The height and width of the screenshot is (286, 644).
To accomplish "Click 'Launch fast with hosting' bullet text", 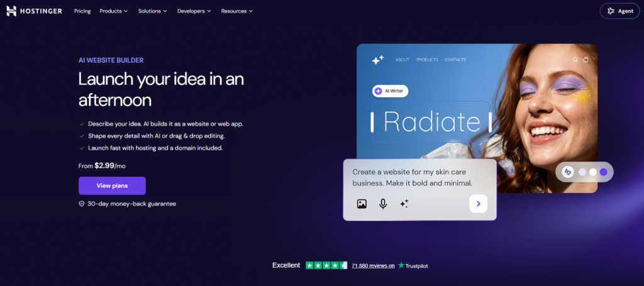I will [155, 148].
